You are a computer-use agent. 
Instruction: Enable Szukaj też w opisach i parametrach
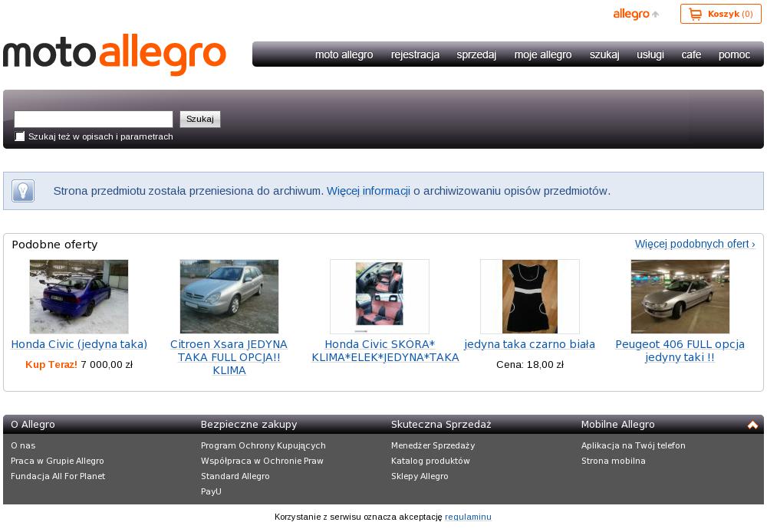[20, 136]
